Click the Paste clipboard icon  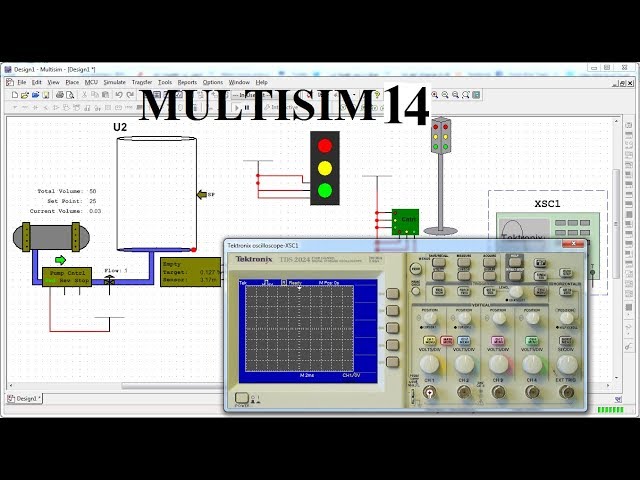[x=105, y=95]
